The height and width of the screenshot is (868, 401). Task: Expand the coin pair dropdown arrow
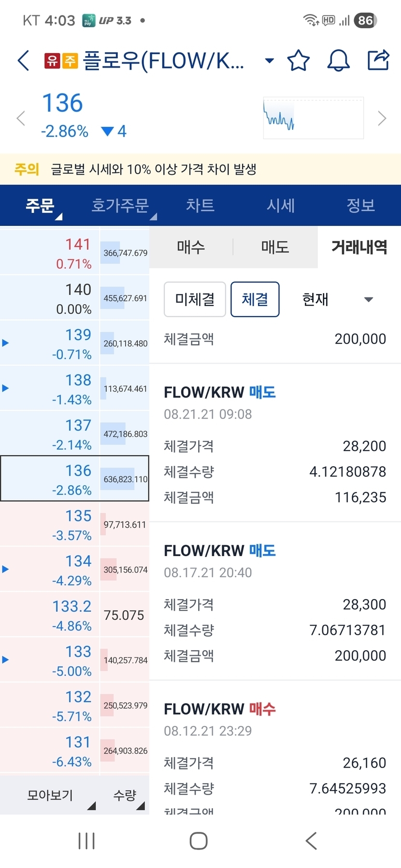270,60
